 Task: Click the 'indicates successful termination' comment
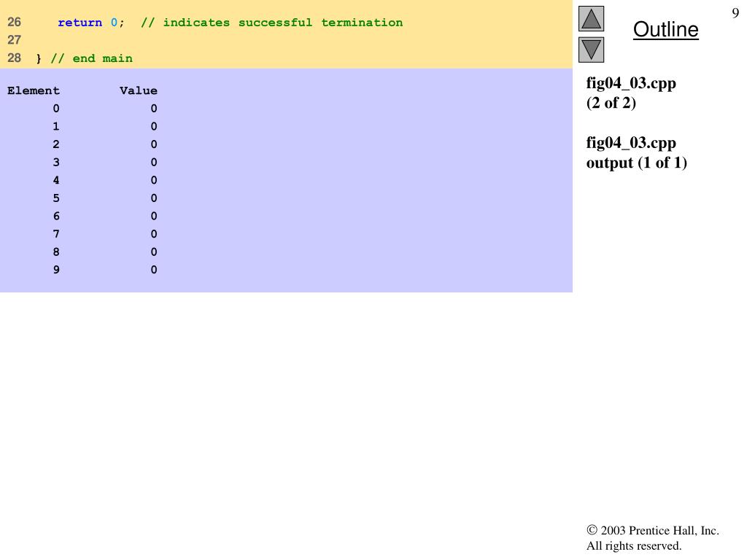point(271,23)
